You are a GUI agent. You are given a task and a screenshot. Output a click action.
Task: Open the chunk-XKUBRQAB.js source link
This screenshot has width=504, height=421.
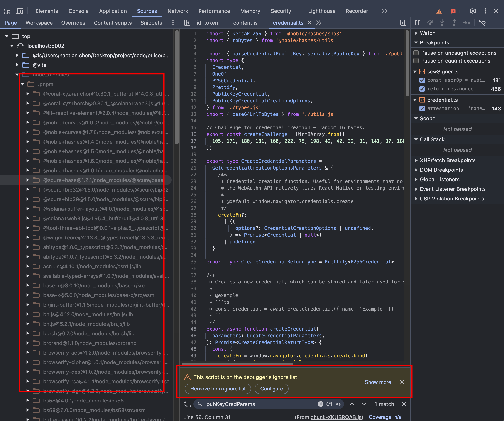tap(337, 417)
